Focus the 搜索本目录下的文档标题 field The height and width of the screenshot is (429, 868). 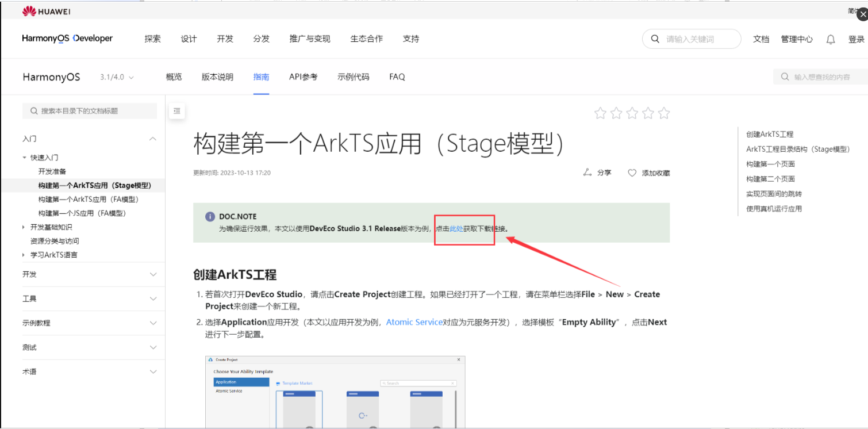coord(90,111)
